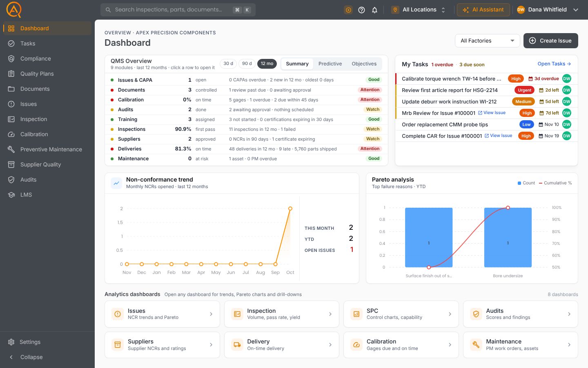Screen dimensions: 588x368
Task: Open the All Factories dropdown
Action: pos(487,40)
